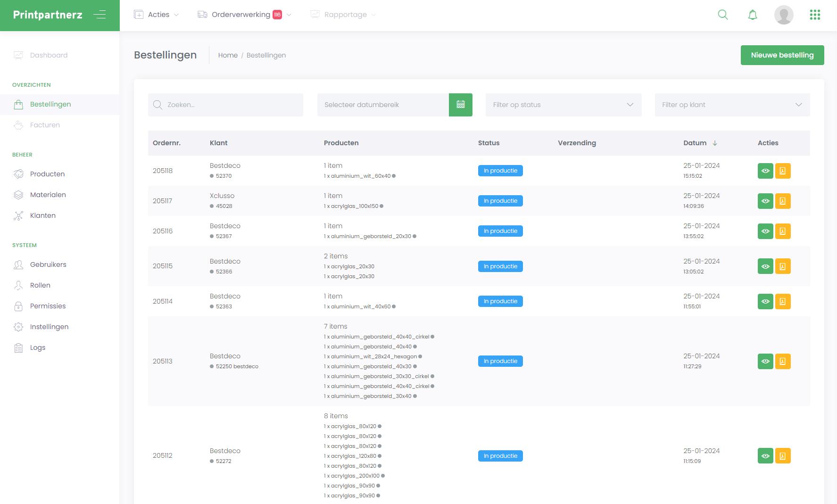Screen dimensions: 837x504
Task: View order 205117 with the eye icon
Action: tap(765, 201)
